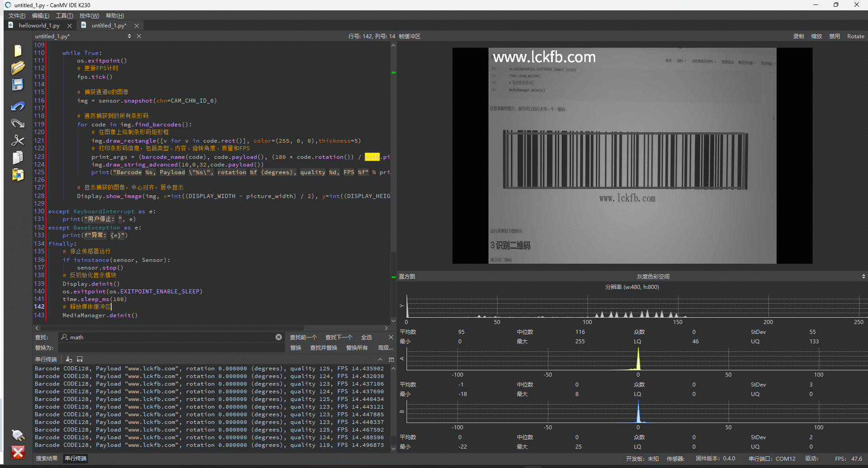Image resolution: width=868 pixels, height=468 pixels.
Task: Click the FPS: 47.6 status entry
Action: pos(849,459)
